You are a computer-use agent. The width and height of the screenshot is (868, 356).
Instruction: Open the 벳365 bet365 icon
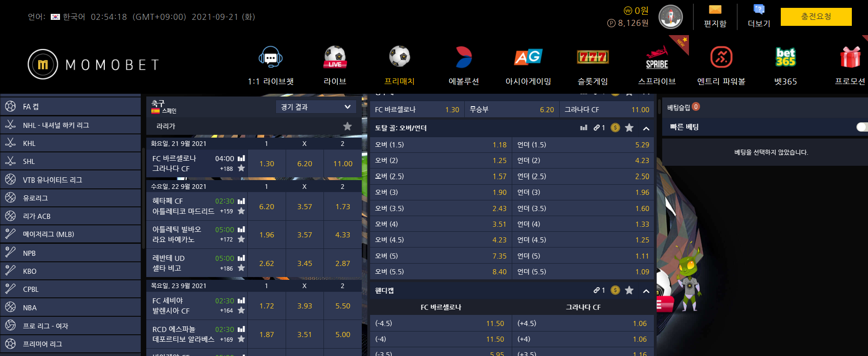(785, 58)
